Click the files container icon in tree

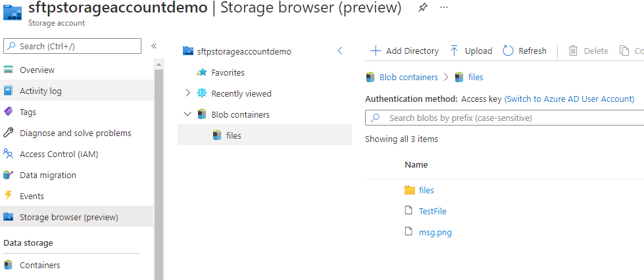click(x=217, y=135)
